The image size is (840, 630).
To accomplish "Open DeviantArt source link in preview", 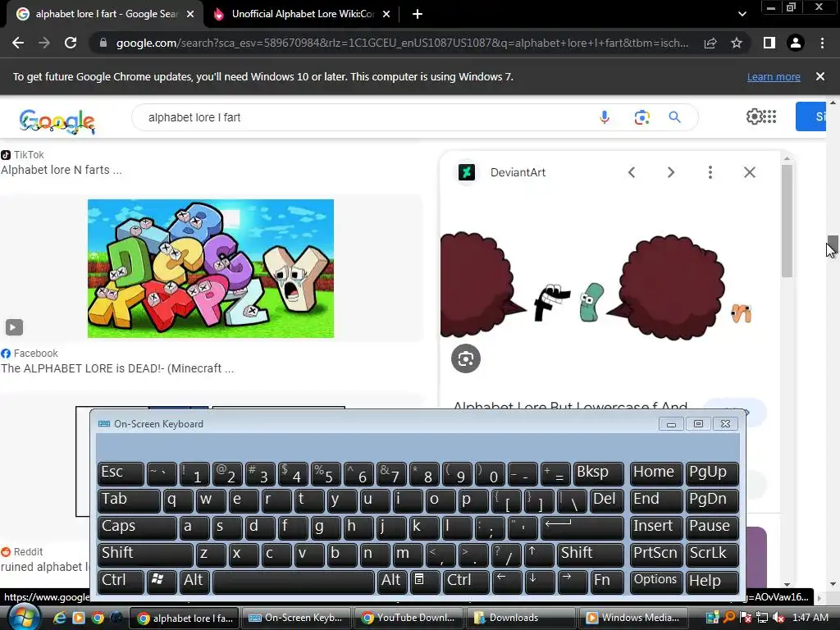I will [518, 172].
